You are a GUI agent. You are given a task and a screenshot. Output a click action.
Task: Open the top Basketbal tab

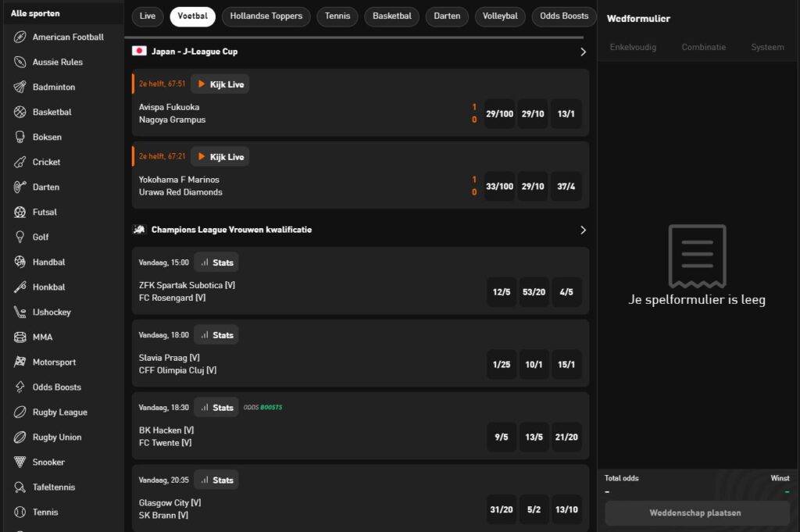392,16
